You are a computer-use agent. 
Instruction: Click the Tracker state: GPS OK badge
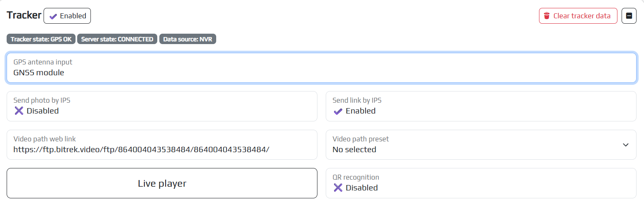[41, 39]
